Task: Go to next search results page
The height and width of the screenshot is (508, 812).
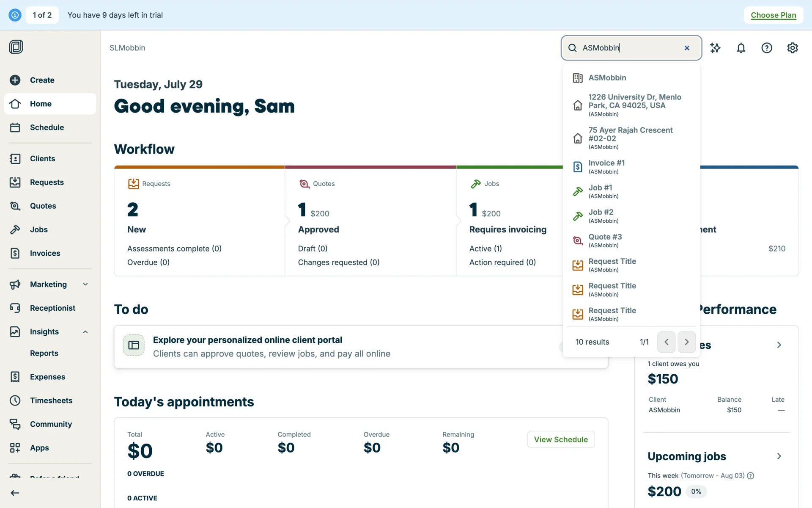Action: 686,342
